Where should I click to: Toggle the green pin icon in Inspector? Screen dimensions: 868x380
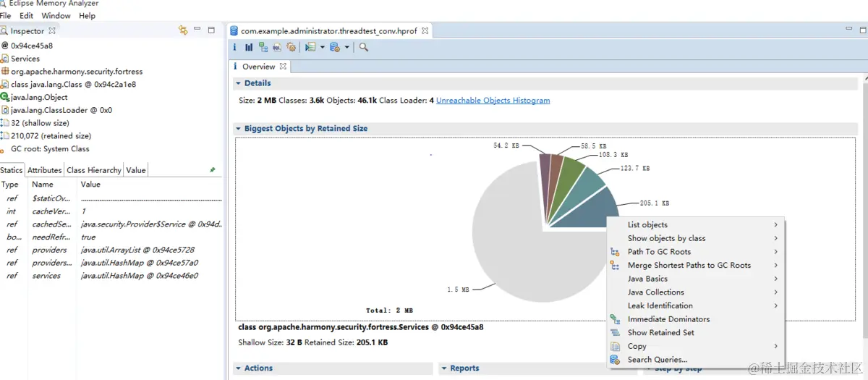coord(212,170)
